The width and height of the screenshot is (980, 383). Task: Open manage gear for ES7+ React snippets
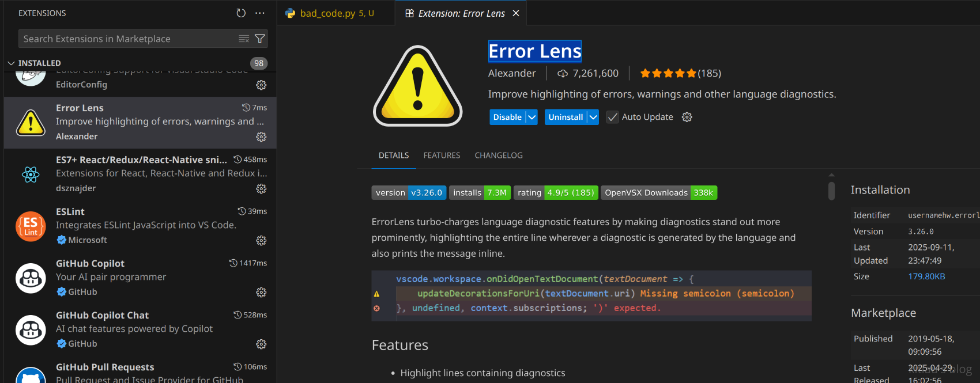point(261,188)
